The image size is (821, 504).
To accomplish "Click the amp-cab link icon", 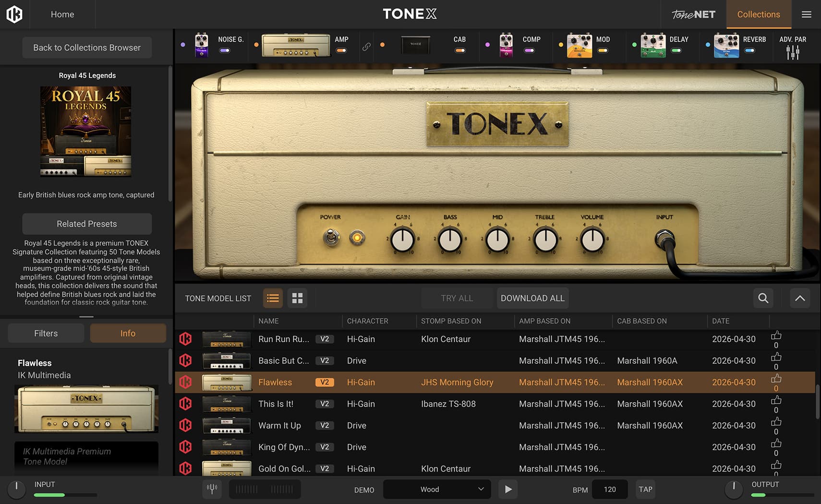I will tap(366, 47).
